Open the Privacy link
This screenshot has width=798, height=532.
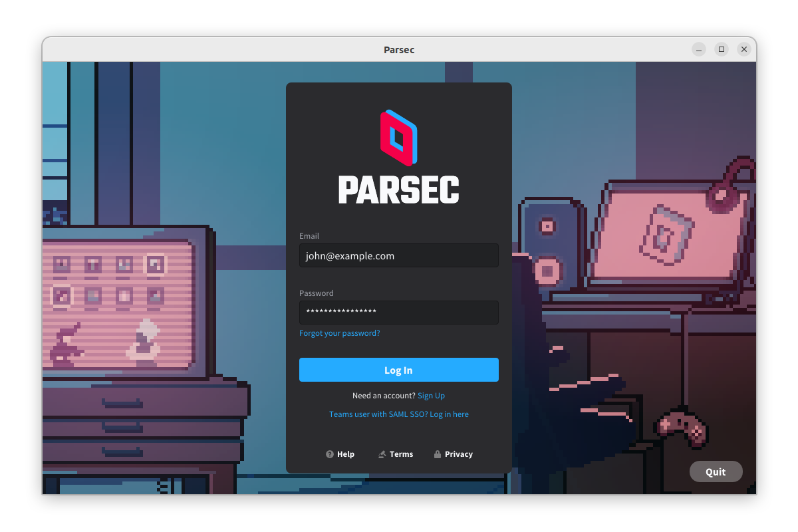pos(453,454)
